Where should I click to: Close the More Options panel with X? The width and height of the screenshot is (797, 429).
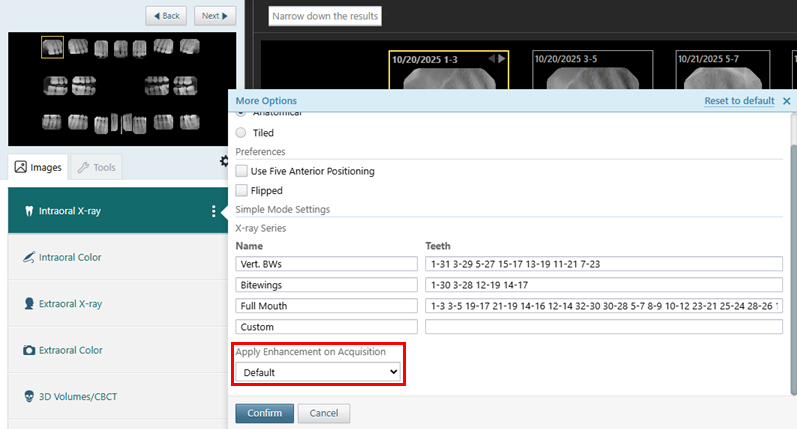tap(786, 101)
